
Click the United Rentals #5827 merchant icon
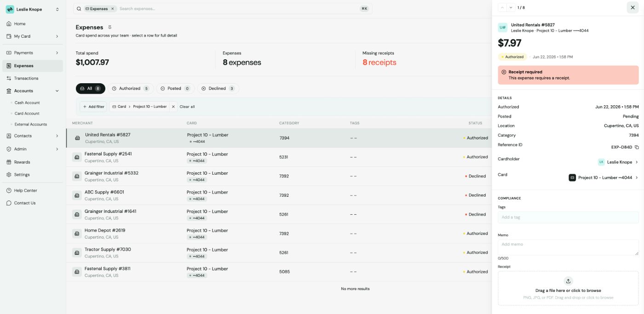click(77, 138)
